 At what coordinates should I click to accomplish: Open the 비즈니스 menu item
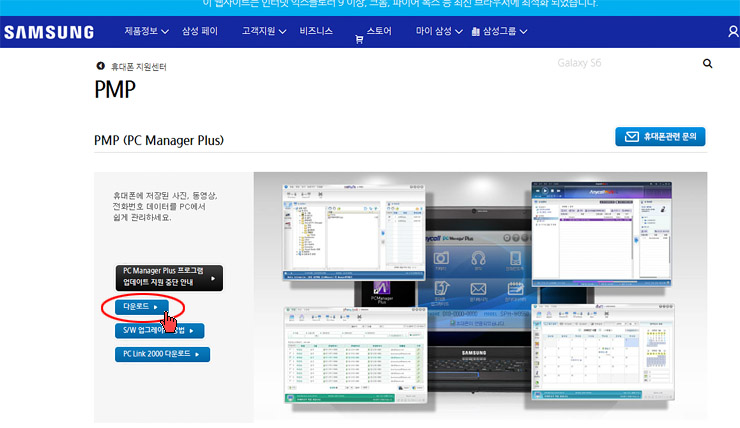tap(316, 31)
